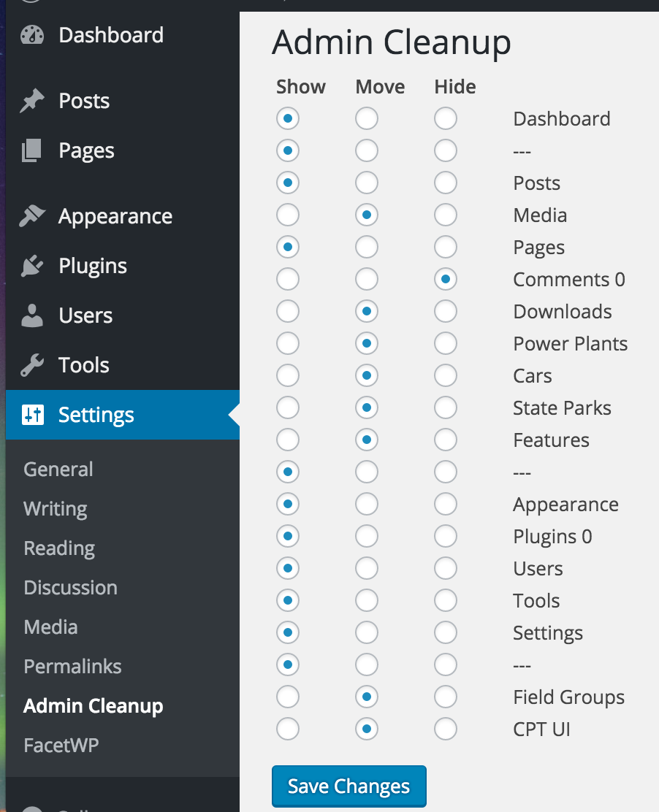The image size is (659, 812).
Task: Select Move radio for Dashboard
Action: click(367, 118)
